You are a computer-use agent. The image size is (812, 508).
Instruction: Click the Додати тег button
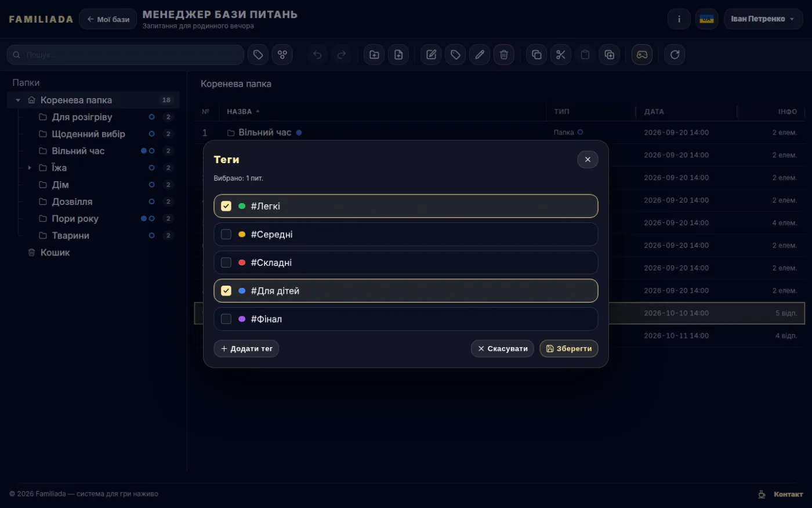click(x=246, y=349)
